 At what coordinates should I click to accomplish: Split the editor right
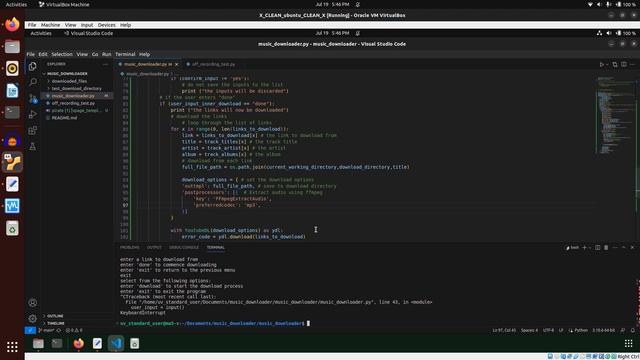click(624, 64)
